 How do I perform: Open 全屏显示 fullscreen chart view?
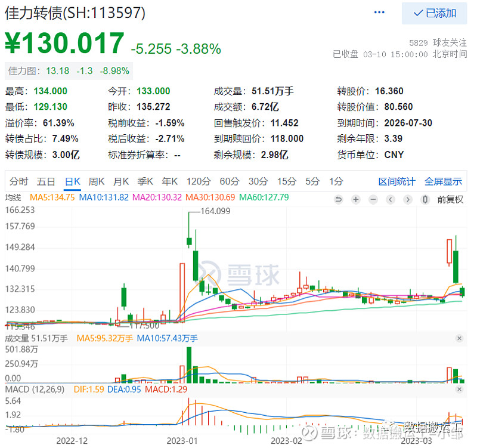(x=443, y=182)
